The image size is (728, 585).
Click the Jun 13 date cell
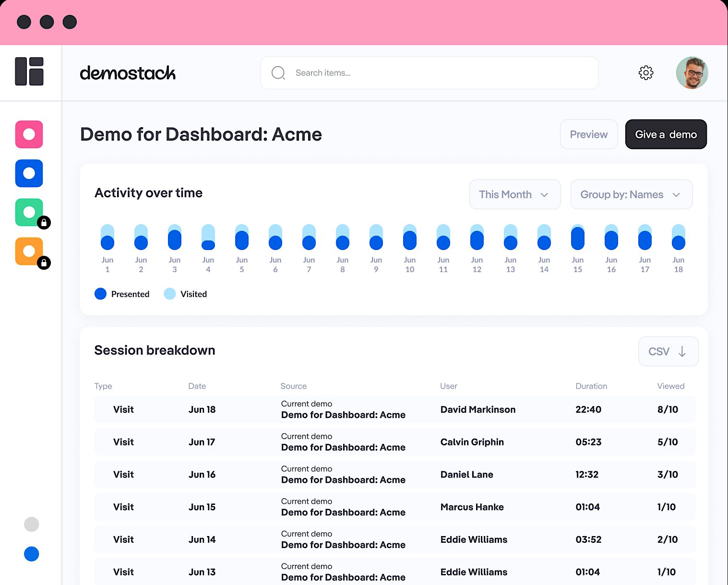point(202,572)
